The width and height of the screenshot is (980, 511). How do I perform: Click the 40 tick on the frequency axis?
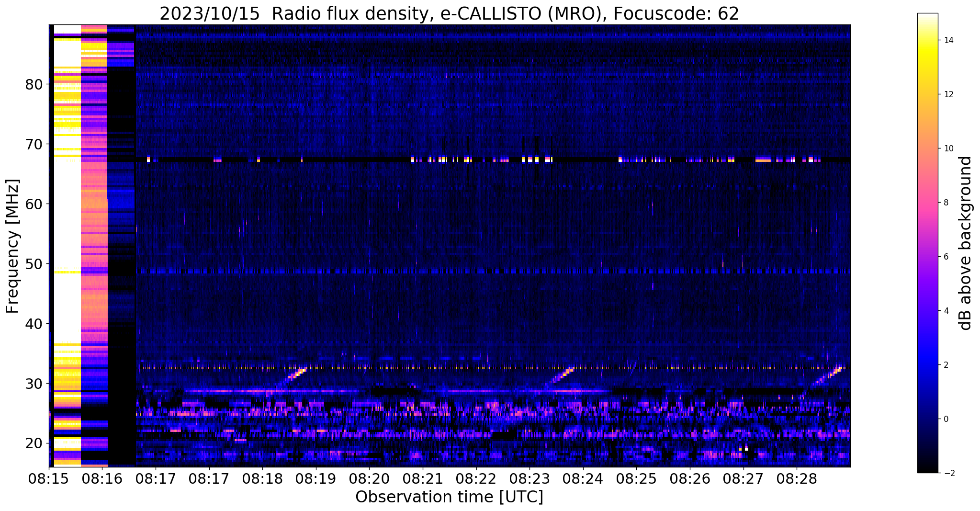(x=34, y=324)
